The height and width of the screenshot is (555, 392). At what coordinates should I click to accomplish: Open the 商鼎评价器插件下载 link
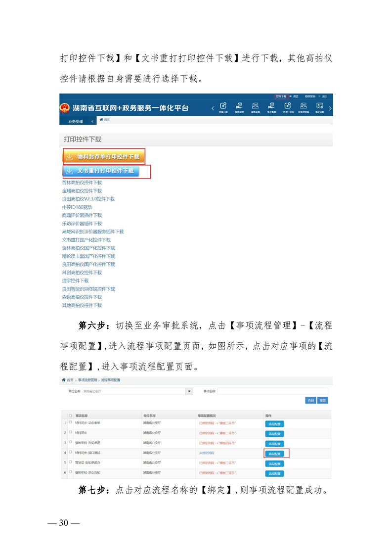click(x=82, y=215)
